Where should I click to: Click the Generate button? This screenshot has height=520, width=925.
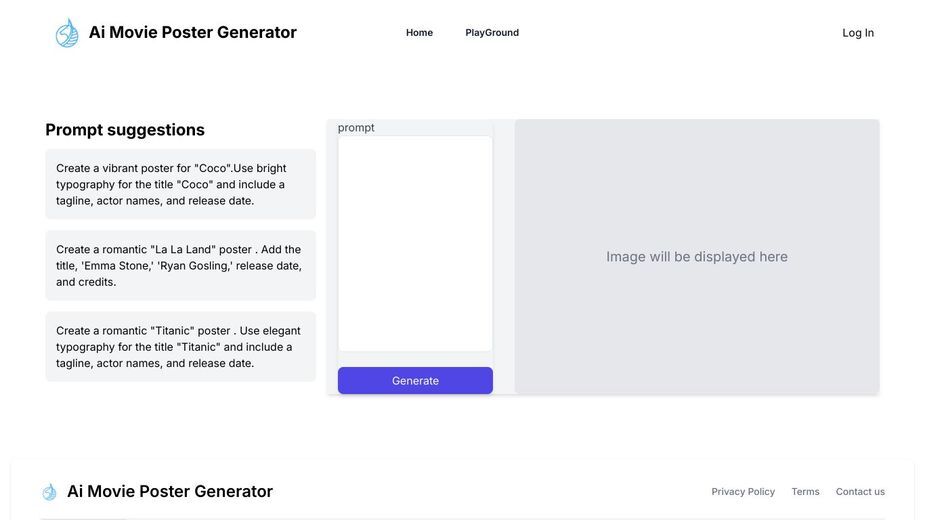click(x=415, y=381)
